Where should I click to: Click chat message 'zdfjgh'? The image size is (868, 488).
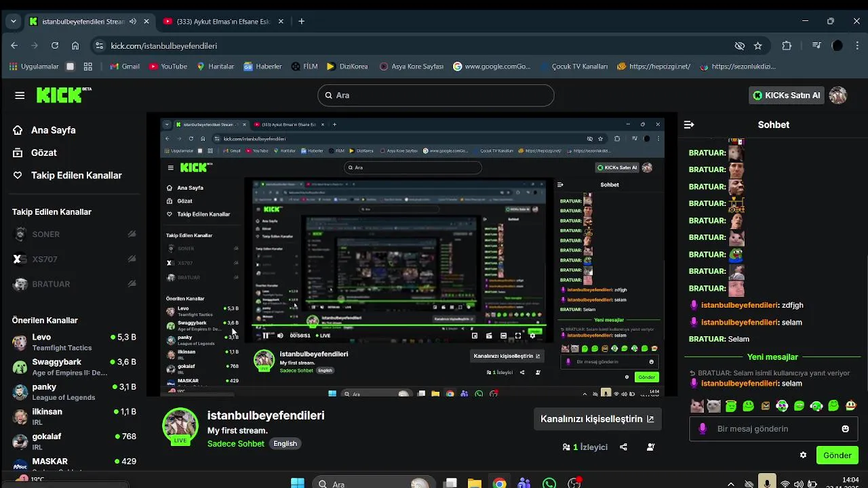792,306
